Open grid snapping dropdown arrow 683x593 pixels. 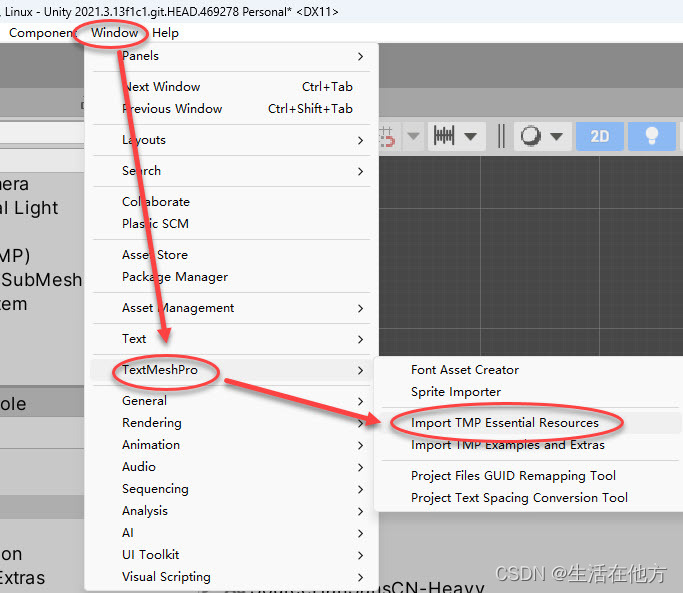point(413,136)
